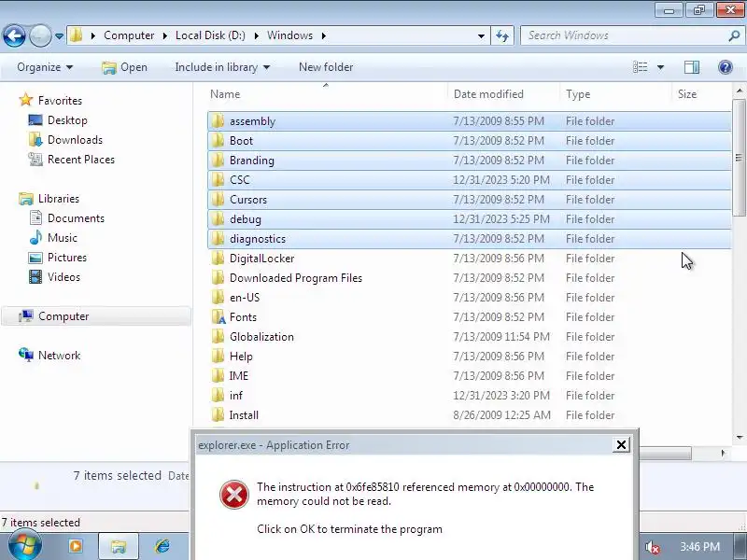The height and width of the screenshot is (560, 747).
Task: Click the Change your view icon
Action: click(x=640, y=67)
